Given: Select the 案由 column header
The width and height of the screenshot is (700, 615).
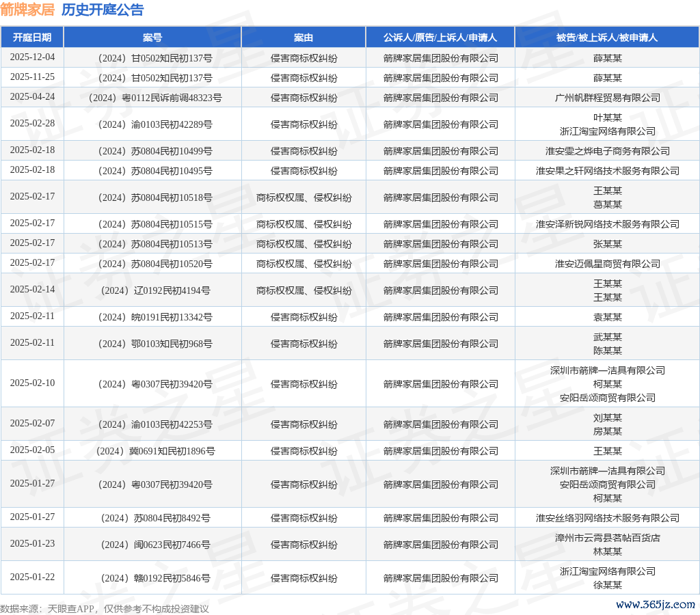Looking at the screenshot, I should 304,38.
